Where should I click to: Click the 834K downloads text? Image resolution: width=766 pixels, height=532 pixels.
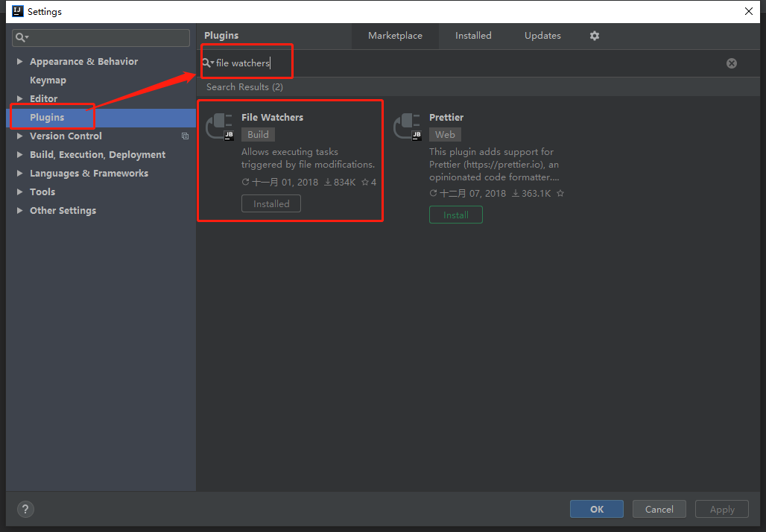(x=344, y=183)
